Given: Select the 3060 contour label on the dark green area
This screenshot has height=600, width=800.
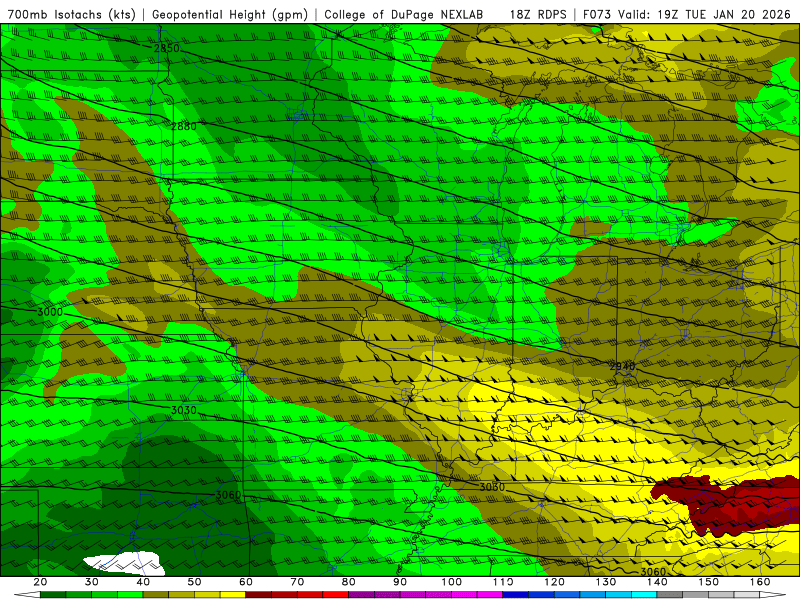Looking at the screenshot, I should pos(228,495).
